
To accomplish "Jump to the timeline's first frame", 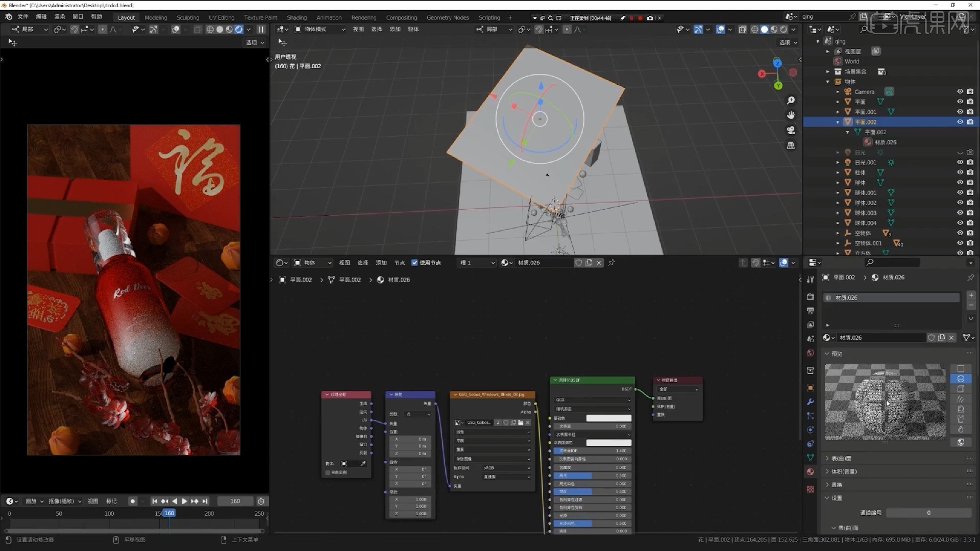I will point(155,502).
